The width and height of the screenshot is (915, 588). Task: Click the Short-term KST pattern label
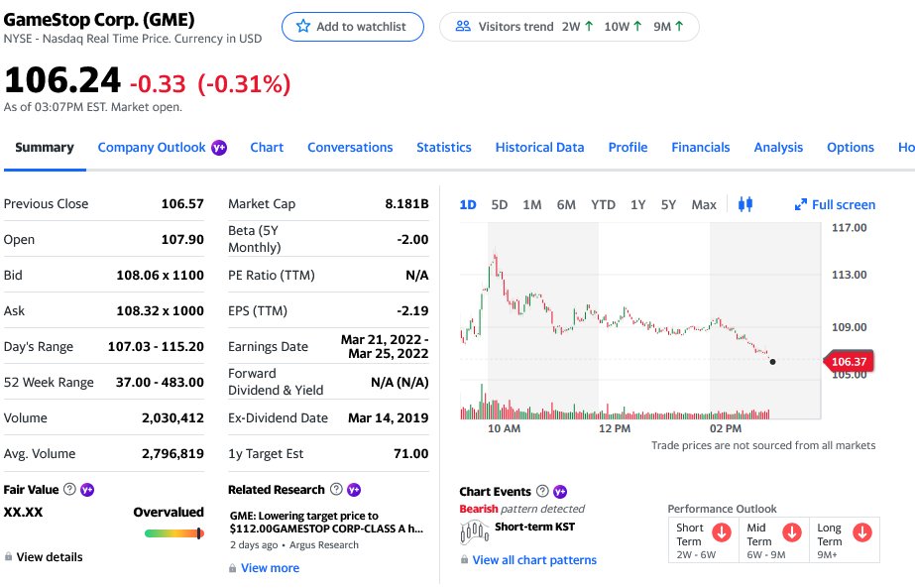(x=534, y=527)
